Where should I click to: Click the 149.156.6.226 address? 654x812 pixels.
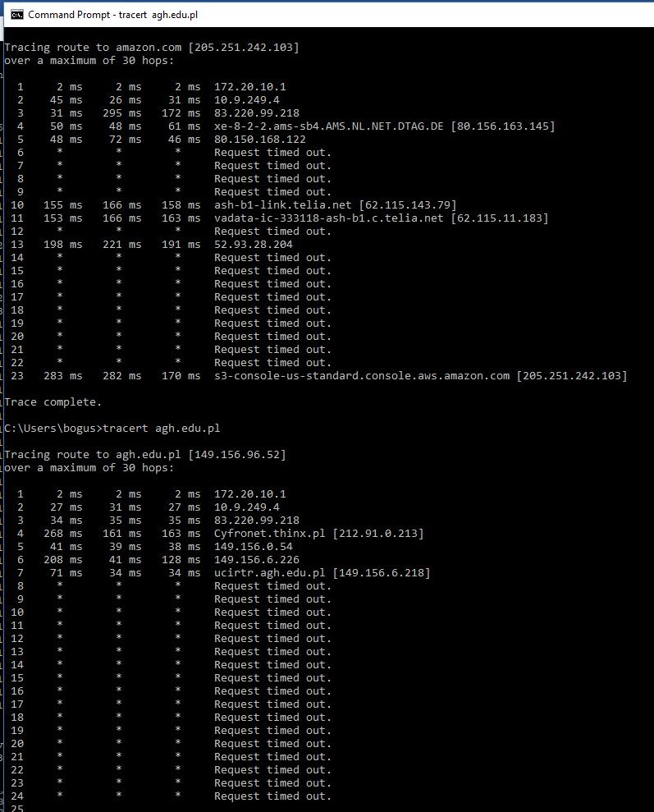[x=257, y=559]
